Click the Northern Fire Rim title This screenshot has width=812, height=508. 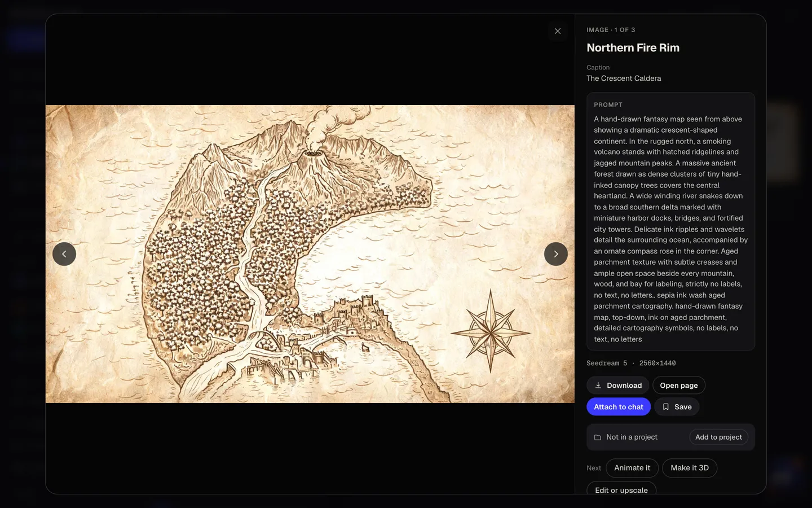pyautogui.click(x=633, y=48)
